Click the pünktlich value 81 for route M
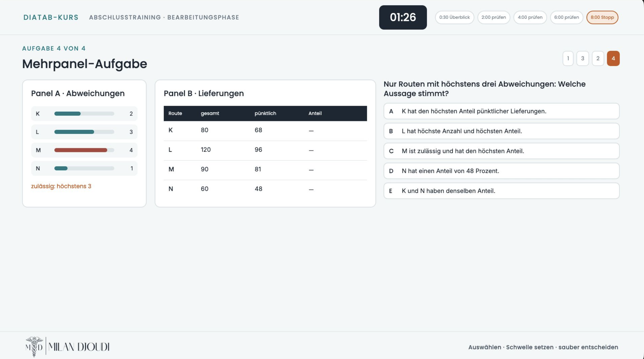Image resolution: width=644 pixels, height=359 pixels. 258,169
